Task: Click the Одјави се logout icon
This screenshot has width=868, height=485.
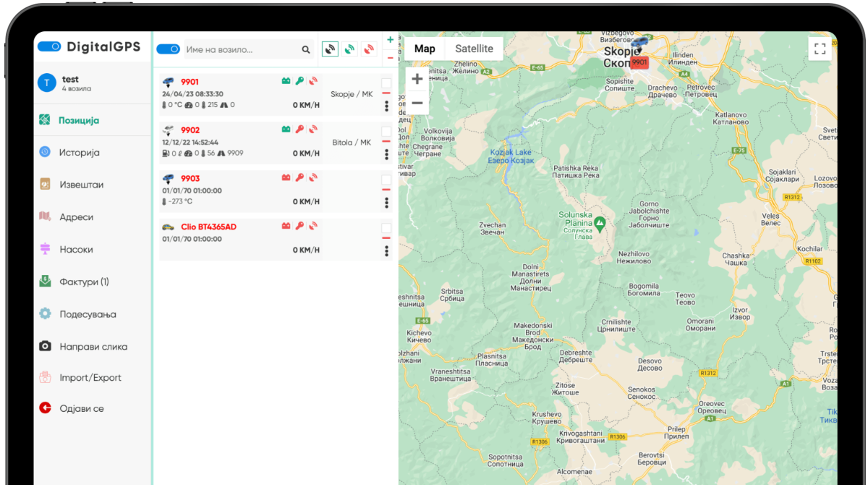Action: point(45,408)
